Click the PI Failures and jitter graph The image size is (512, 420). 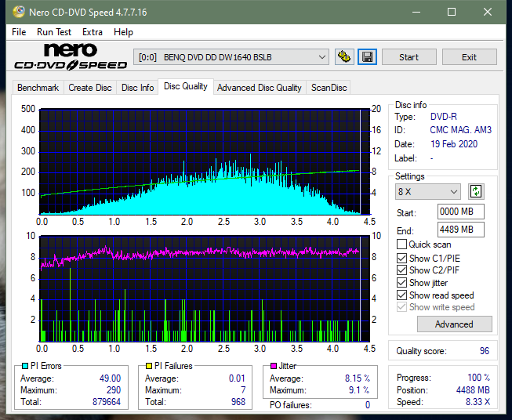[x=205, y=289]
